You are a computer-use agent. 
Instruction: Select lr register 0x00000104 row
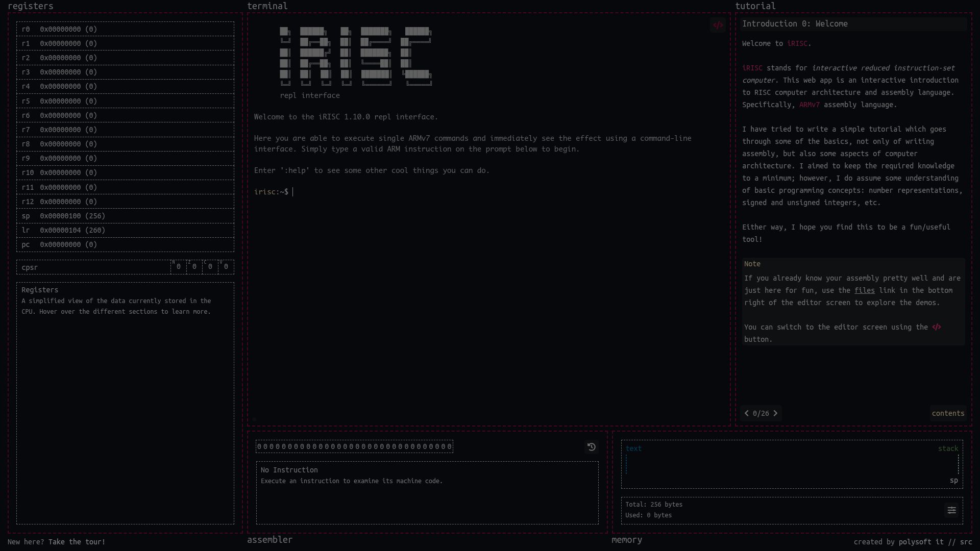pyautogui.click(x=125, y=230)
